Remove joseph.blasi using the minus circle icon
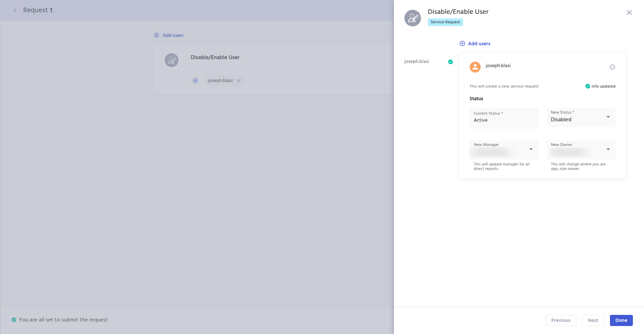644x334 pixels. coord(612,67)
